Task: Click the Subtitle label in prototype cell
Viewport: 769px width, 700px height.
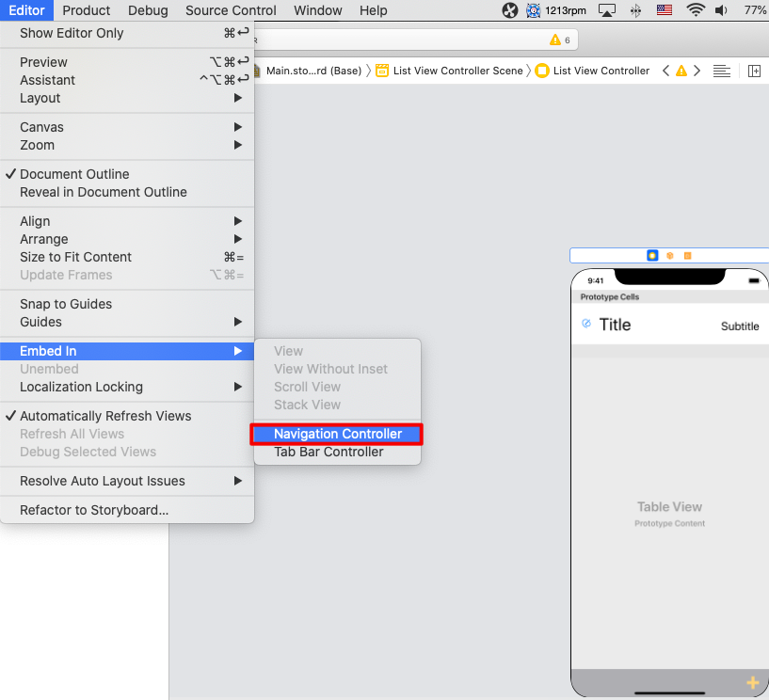Action: [740, 326]
